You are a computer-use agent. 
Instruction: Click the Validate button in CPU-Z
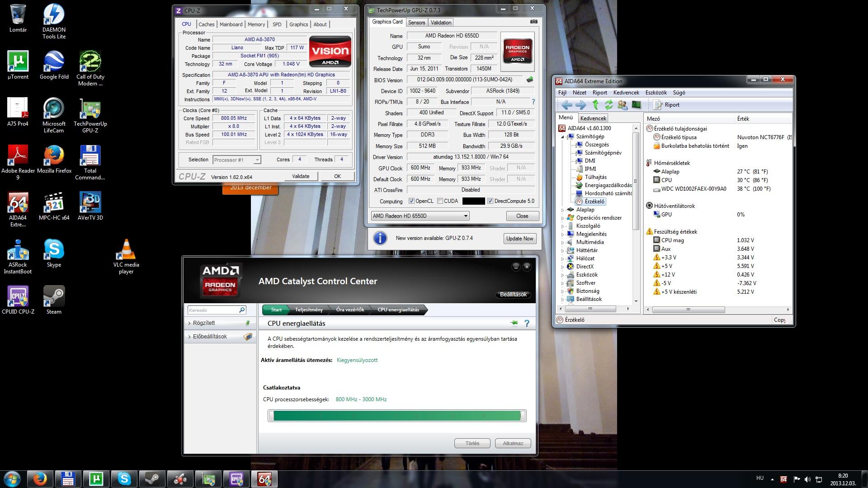[301, 176]
